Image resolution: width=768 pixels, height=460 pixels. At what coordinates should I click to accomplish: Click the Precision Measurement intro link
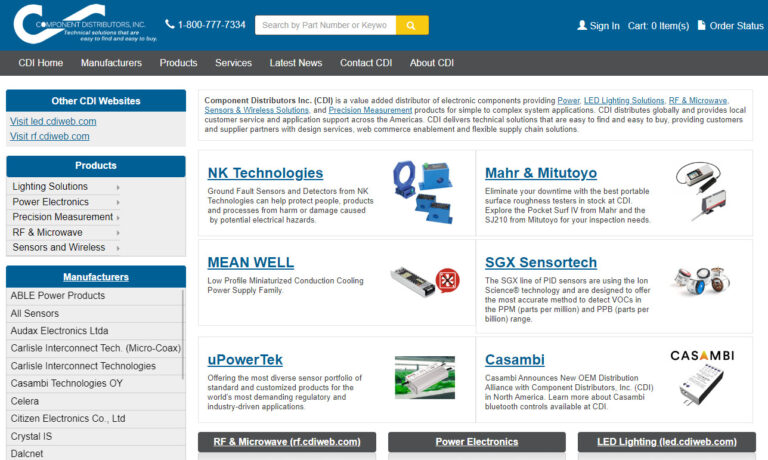tap(370, 110)
